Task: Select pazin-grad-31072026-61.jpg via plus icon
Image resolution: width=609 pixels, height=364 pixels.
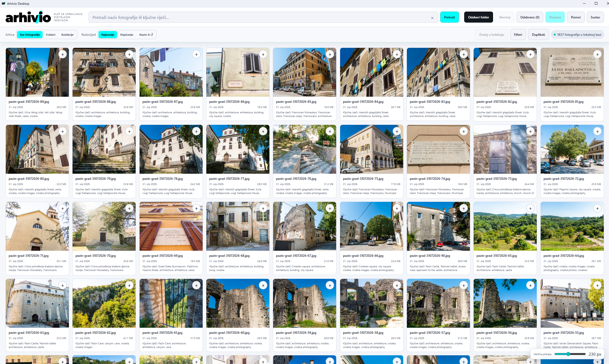Action: [196, 285]
